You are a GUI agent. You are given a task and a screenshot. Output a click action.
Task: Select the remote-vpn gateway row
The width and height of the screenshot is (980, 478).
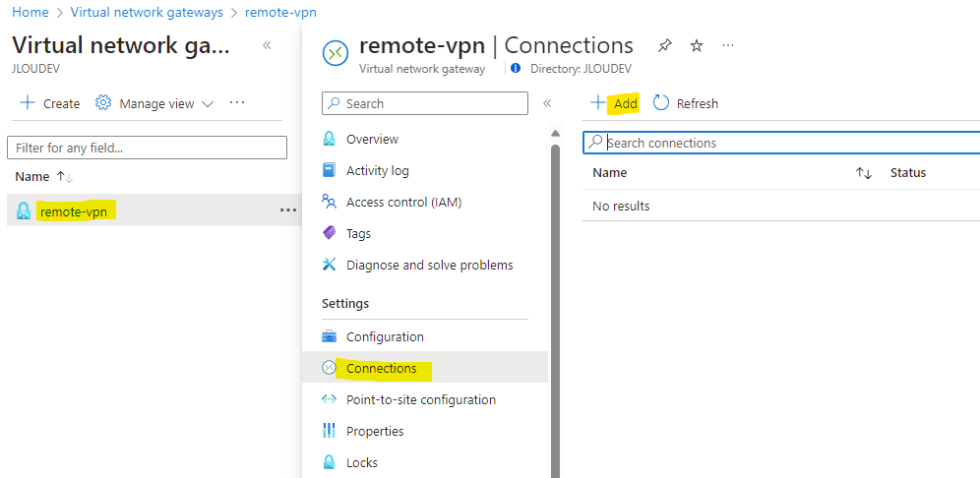tap(154, 210)
